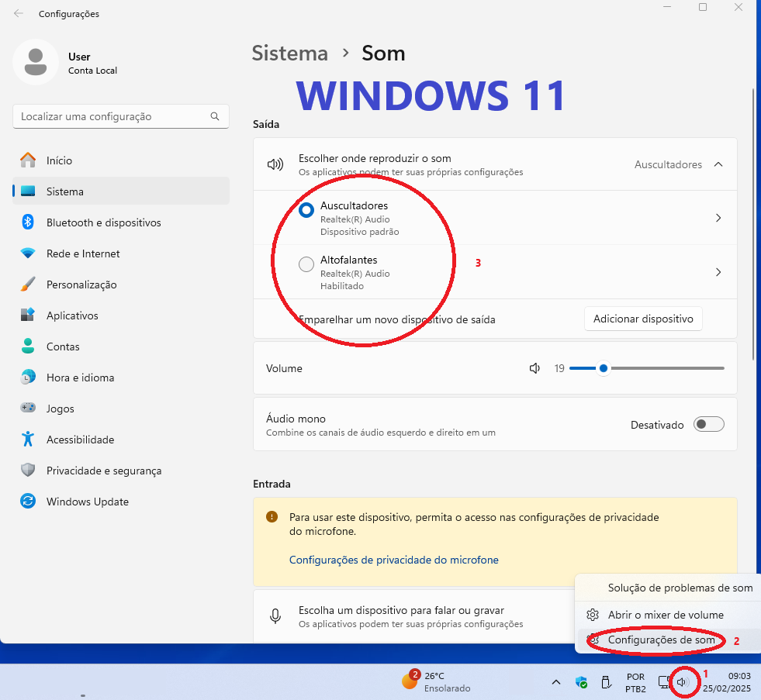
Task: Select the Auscultadores radio button
Action: pyautogui.click(x=306, y=210)
